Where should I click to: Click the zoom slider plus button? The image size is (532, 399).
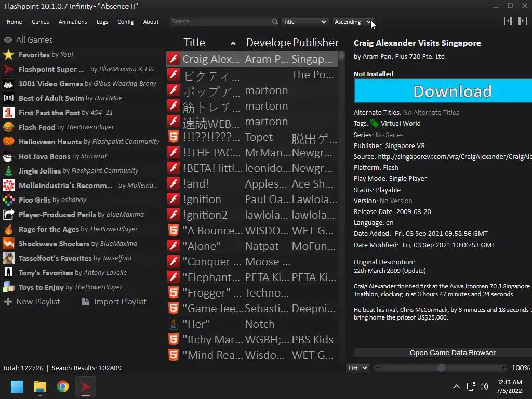click(x=504, y=368)
